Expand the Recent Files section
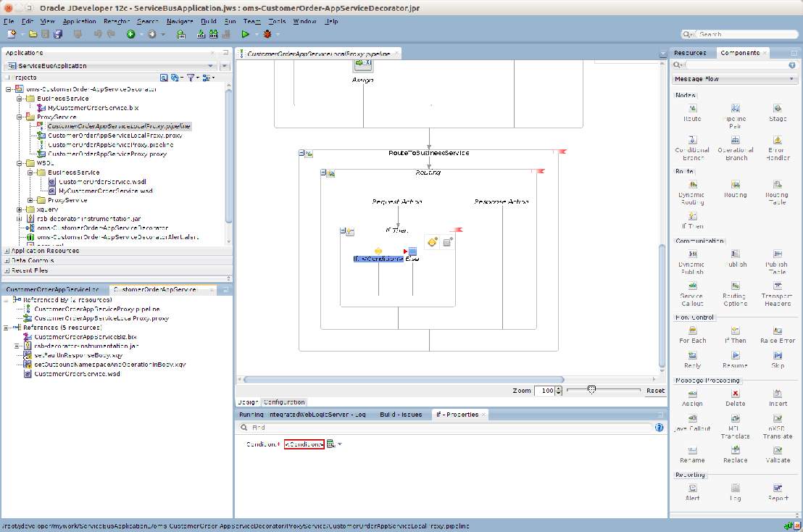This screenshot has width=803, height=532. (7, 270)
